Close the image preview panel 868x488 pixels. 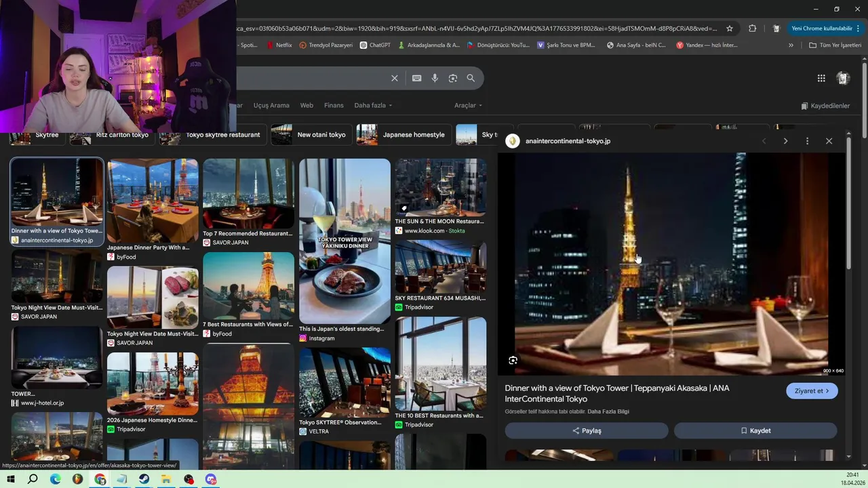(829, 141)
